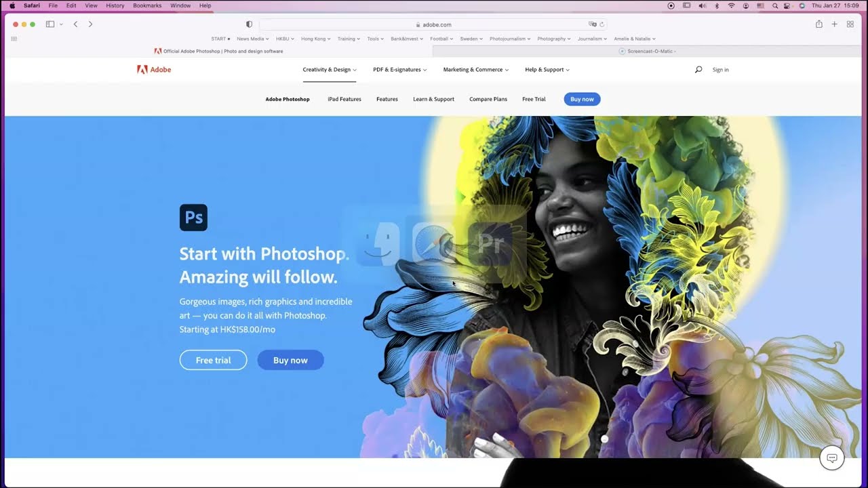
Task: Open the Training bookmarks folder
Action: [x=349, y=39]
